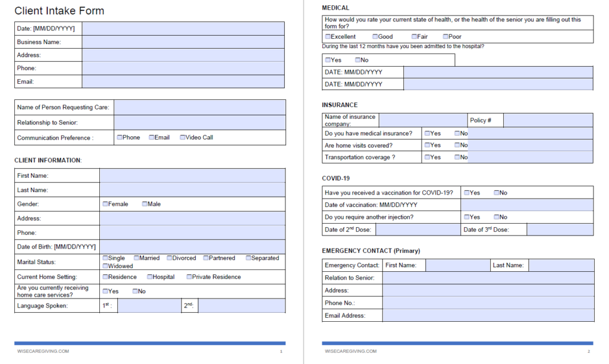The height and width of the screenshot is (364, 609).
Task: Click the name of insurance company field
Action: click(x=423, y=120)
